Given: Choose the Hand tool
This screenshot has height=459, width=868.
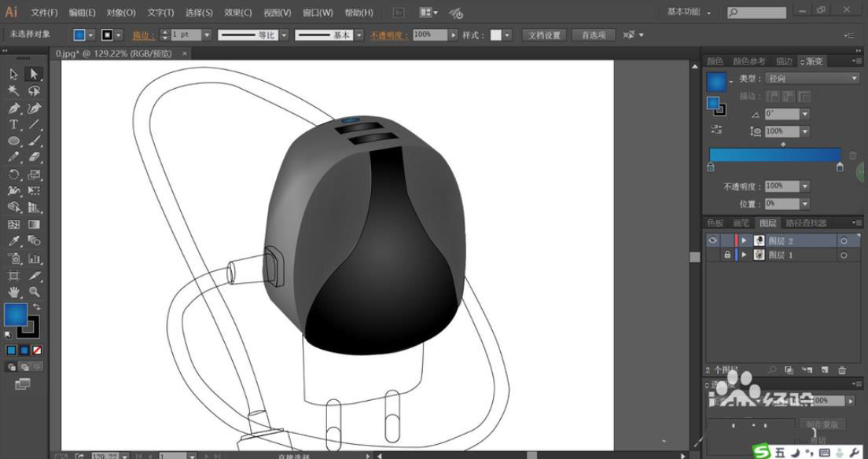Looking at the screenshot, I should tap(14, 292).
